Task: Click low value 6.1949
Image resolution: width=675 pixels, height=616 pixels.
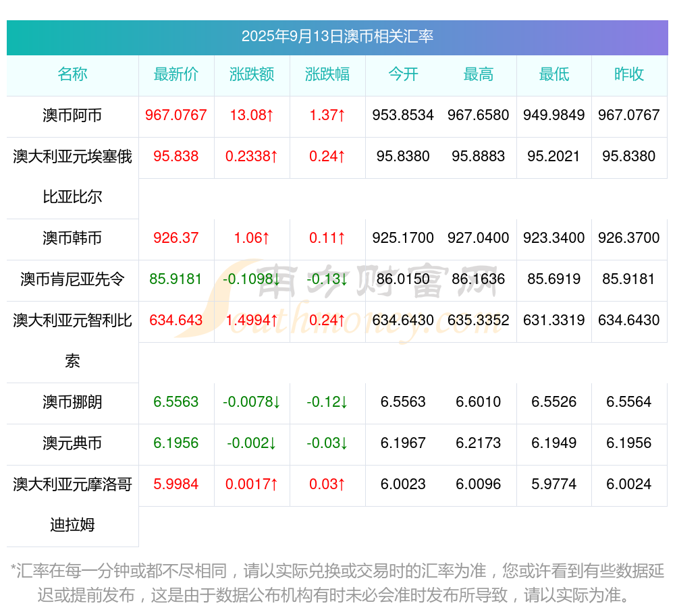Action: point(554,443)
